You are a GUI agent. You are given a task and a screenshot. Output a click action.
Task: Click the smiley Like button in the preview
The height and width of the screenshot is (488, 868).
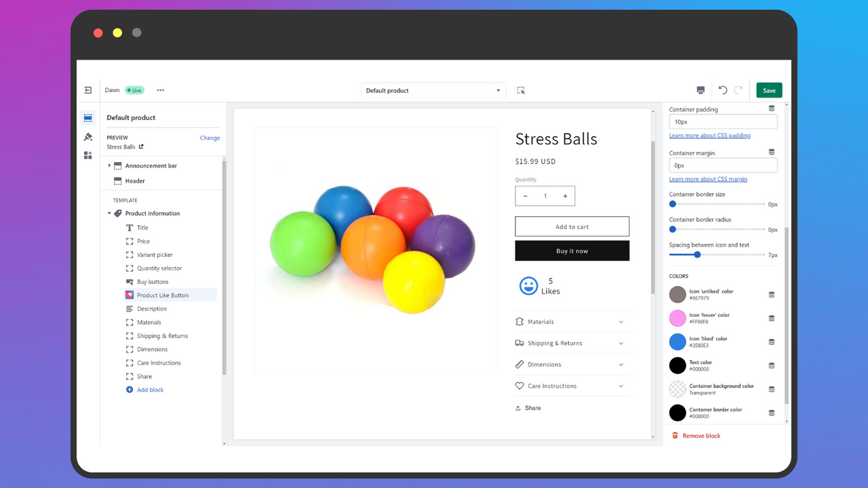point(529,285)
